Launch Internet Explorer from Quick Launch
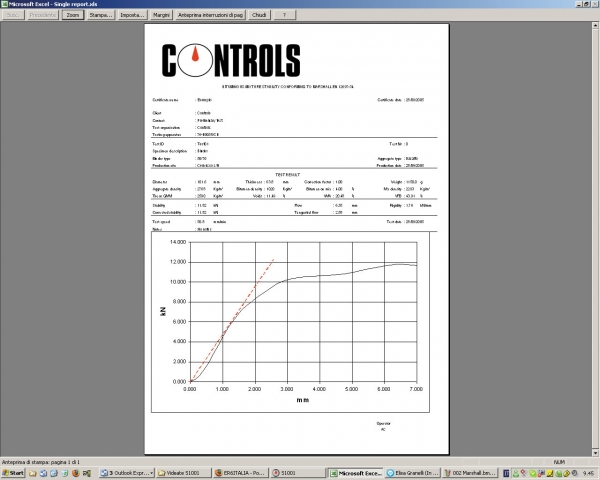600x480 pixels. click(54, 473)
